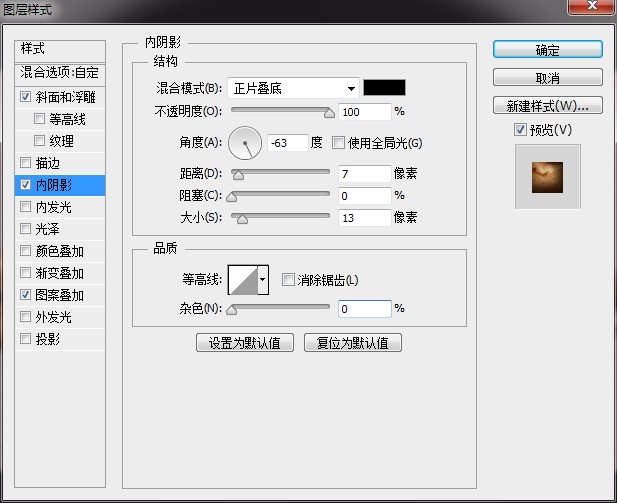Click the 不透明度 opacity slider handle
617x503 pixels.
pos(329,113)
